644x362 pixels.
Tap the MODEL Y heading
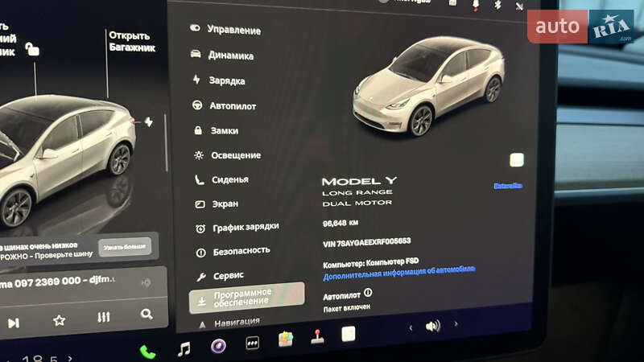[x=359, y=181]
